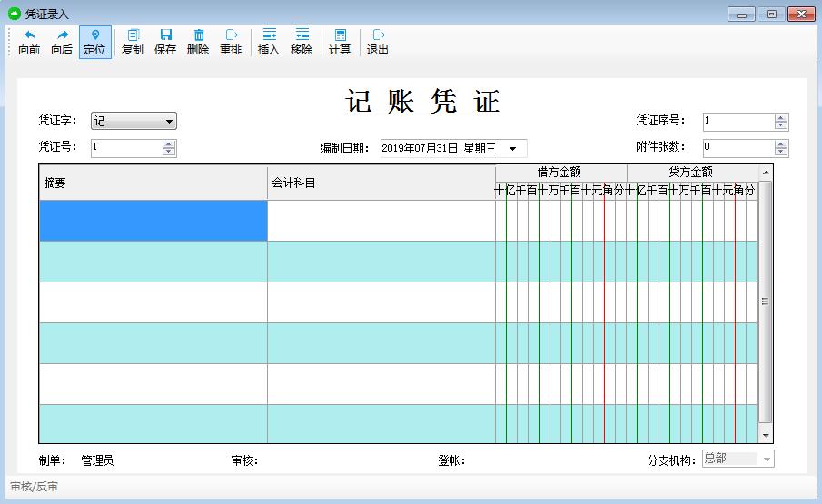Click first row 会计科目 cell
The image size is (822, 504).
point(381,221)
